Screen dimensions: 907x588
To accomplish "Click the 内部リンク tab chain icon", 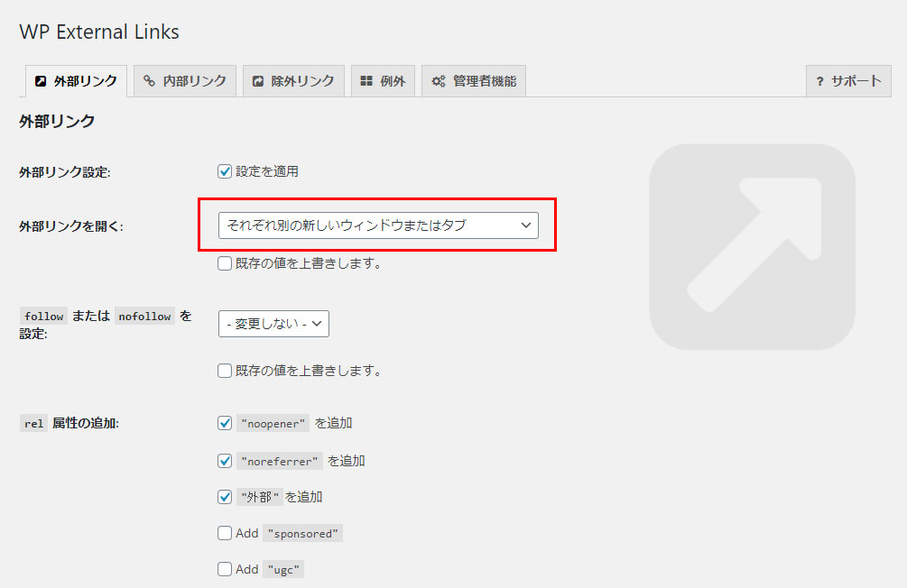I will tap(150, 81).
